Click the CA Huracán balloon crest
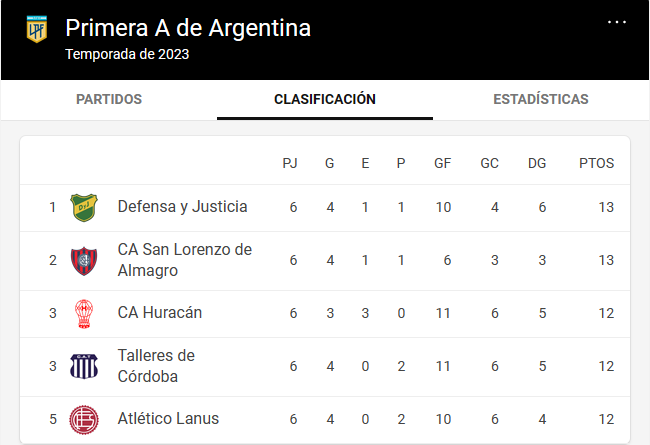Image resolution: width=650 pixels, height=445 pixels. tap(84, 314)
